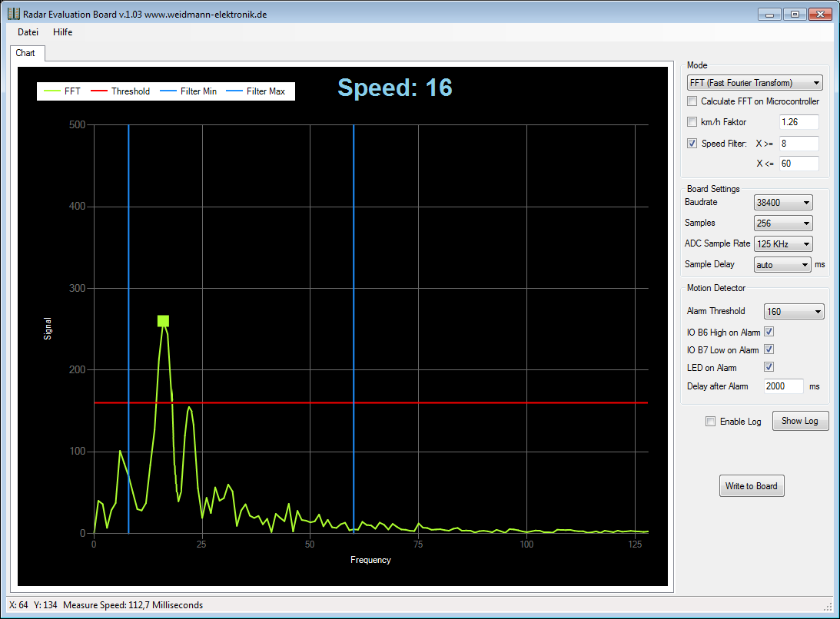The width and height of the screenshot is (840, 619).
Task: Click the 'X: 64' status bar value
Action: pos(18,605)
